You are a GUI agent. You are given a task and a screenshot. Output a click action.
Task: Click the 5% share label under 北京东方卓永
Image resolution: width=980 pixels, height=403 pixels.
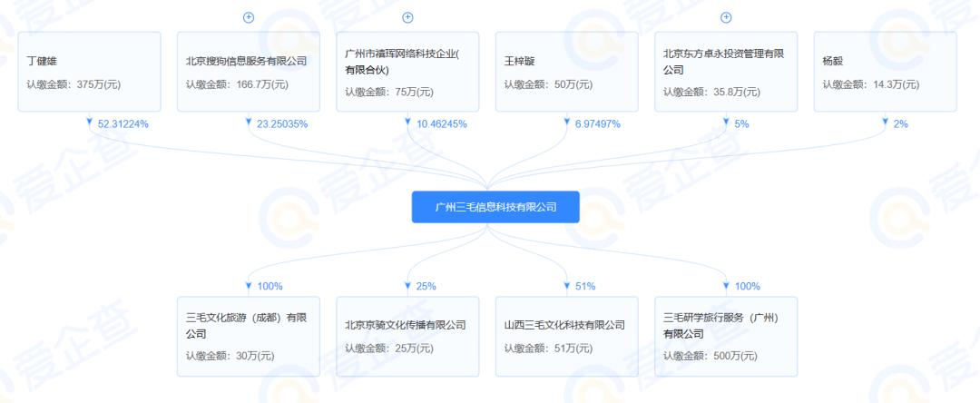tap(741, 123)
